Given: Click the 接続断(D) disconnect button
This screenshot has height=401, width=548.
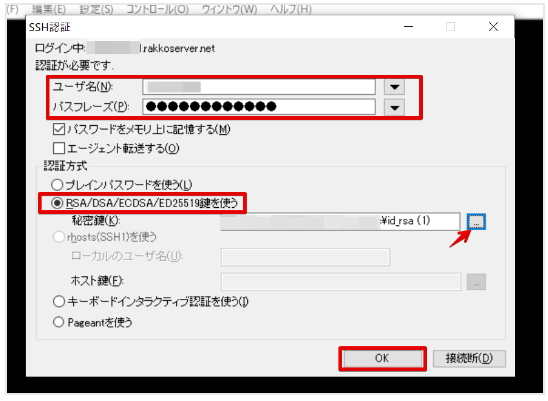Looking at the screenshot, I should pos(469,358).
